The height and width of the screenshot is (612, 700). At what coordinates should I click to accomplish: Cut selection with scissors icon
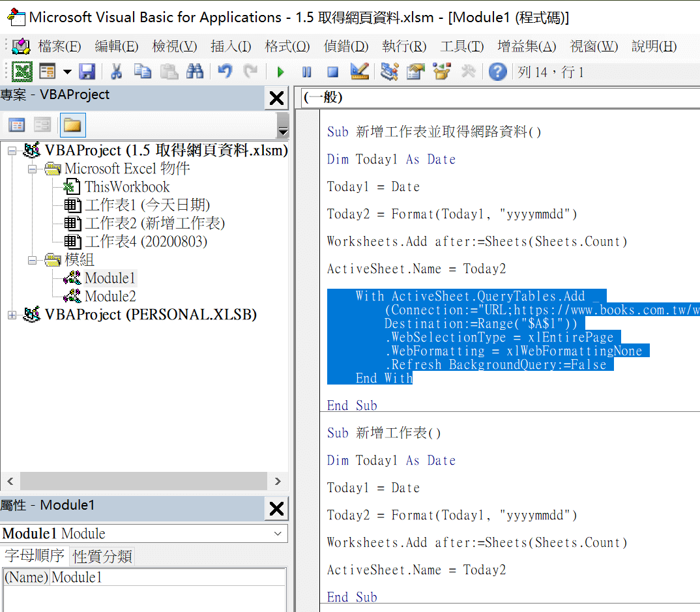[x=117, y=72]
